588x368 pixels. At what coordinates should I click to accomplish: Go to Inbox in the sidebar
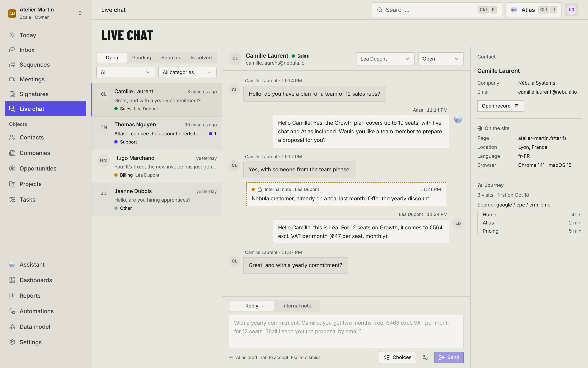pyautogui.click(x=46, y=50)
